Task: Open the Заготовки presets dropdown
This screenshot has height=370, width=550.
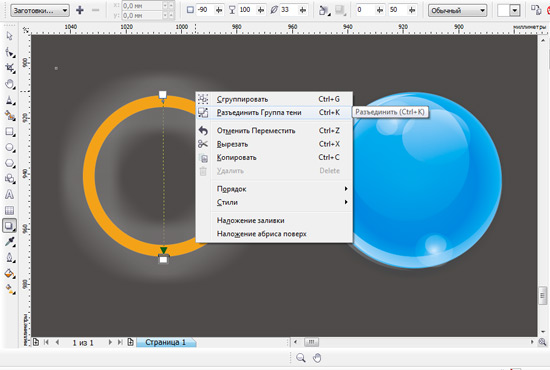Action: 40,11
